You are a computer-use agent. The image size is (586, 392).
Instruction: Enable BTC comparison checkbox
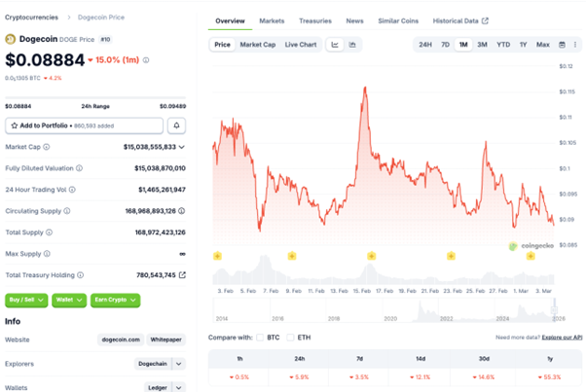tap(260, 338)
